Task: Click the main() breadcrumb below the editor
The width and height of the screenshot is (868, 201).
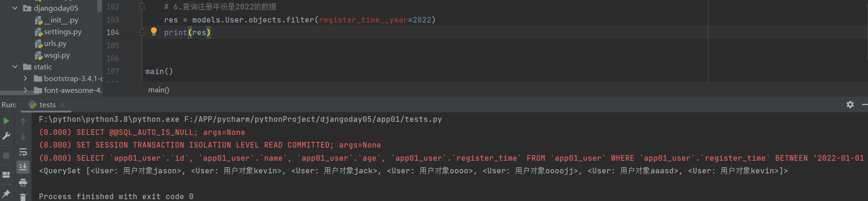Action: tap(159, 89)
